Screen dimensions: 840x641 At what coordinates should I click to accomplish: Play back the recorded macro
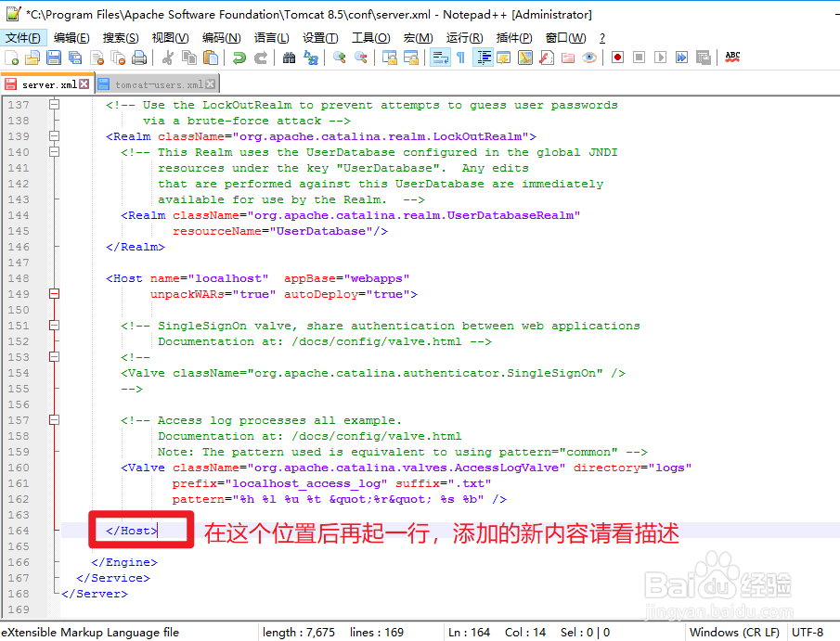660,58
